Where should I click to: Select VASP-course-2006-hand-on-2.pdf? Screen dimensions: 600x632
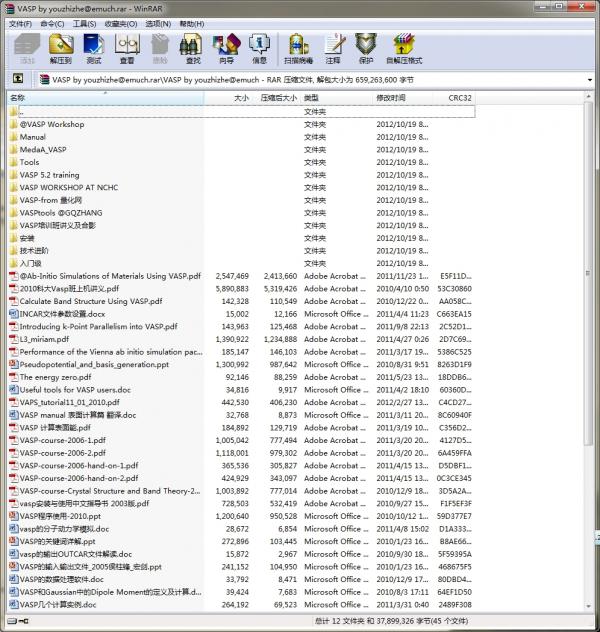(241, 478)
